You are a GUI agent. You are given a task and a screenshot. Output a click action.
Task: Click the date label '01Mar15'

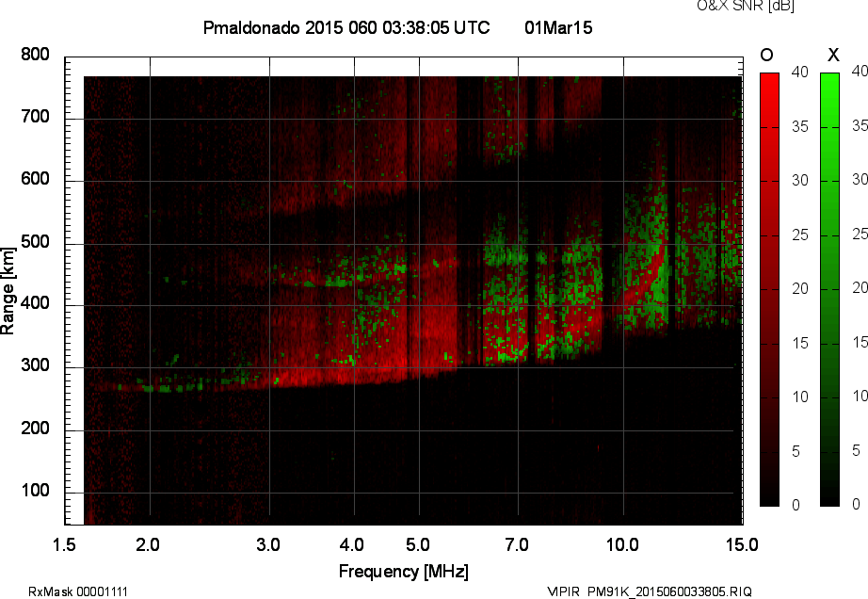[x=558, y=27]
